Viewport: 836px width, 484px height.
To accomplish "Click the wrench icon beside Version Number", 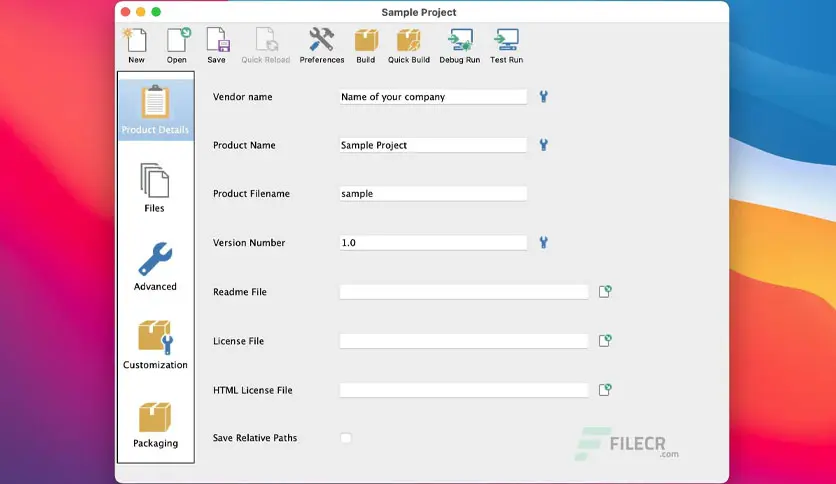I will (x=543, y=243).
